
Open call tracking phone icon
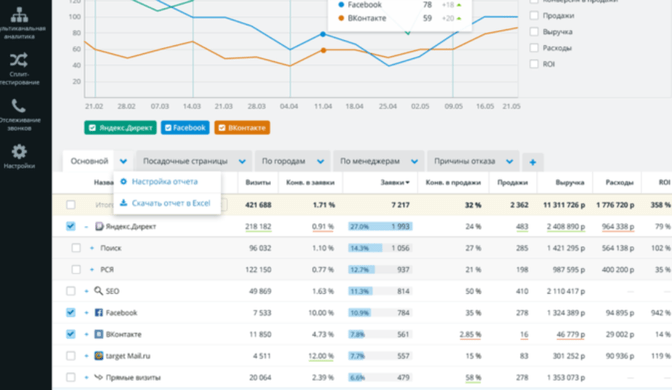point(18,105)
